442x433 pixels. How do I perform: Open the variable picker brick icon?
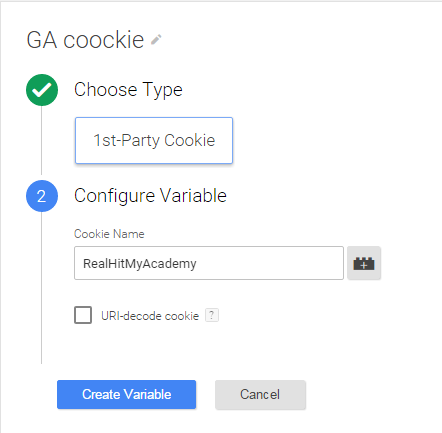click(x=364, y=263)
